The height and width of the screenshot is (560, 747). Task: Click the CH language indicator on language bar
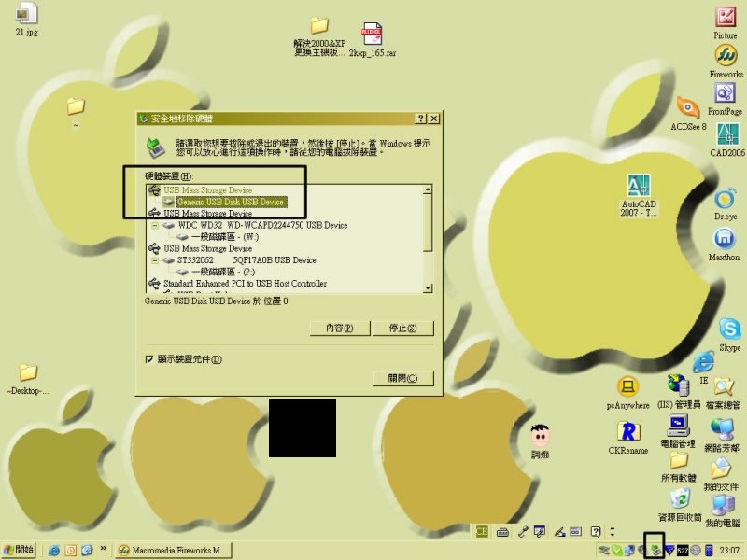tap(482, 531)
